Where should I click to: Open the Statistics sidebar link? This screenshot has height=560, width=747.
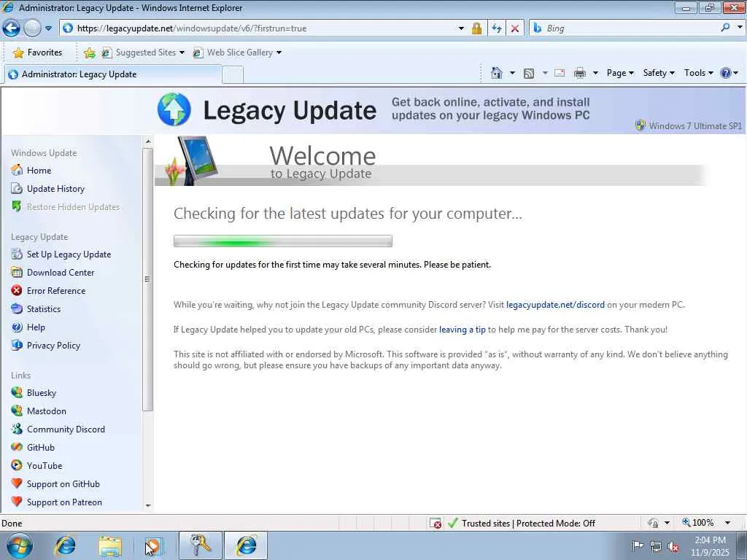pos(36,309)
